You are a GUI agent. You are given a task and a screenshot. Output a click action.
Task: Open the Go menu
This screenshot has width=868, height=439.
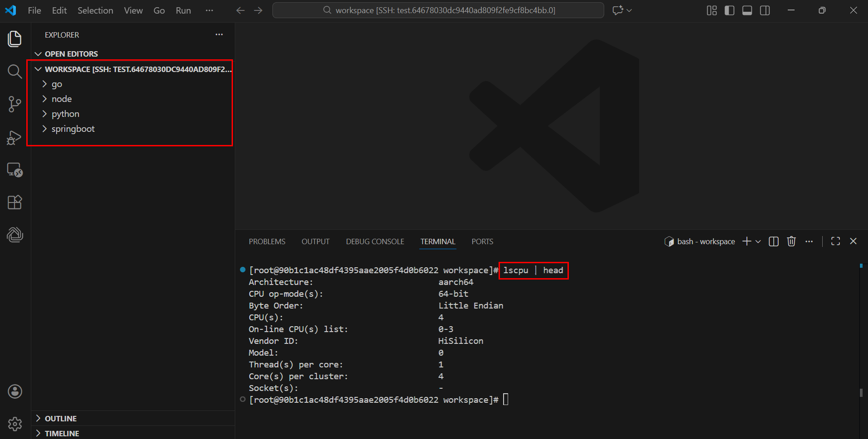(x=159, y=10)
